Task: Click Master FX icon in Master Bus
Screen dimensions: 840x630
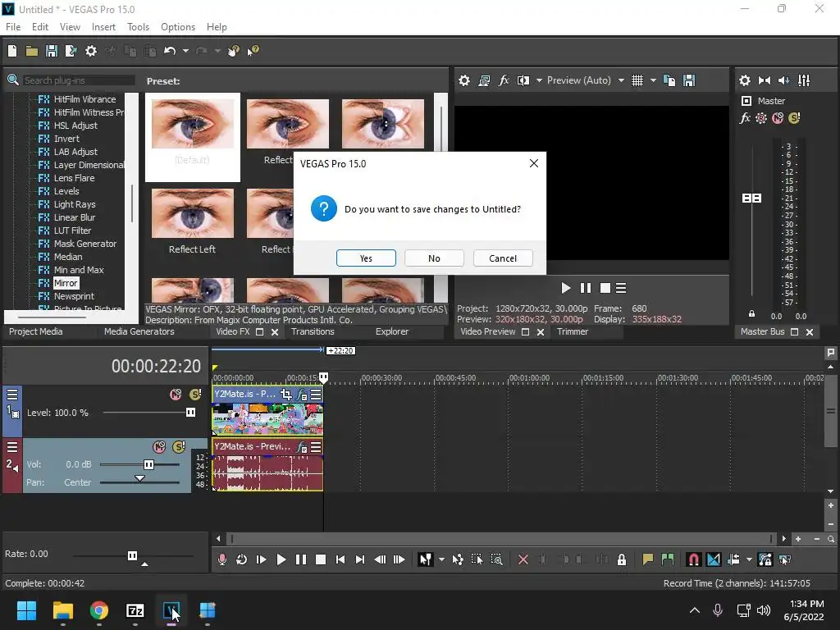Action: (x=745, y=118)
